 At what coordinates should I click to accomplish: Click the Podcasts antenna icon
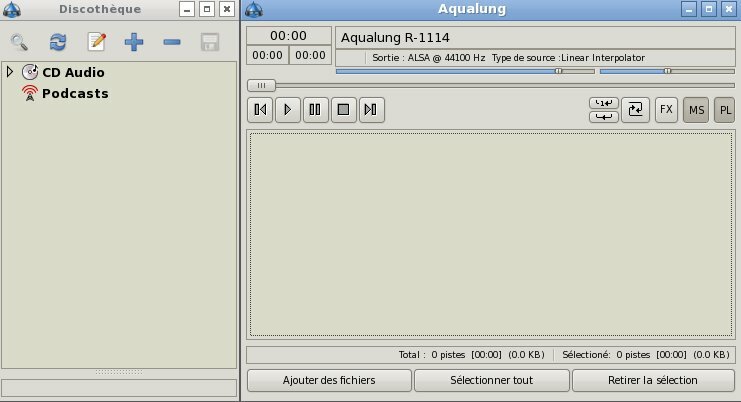30,93
